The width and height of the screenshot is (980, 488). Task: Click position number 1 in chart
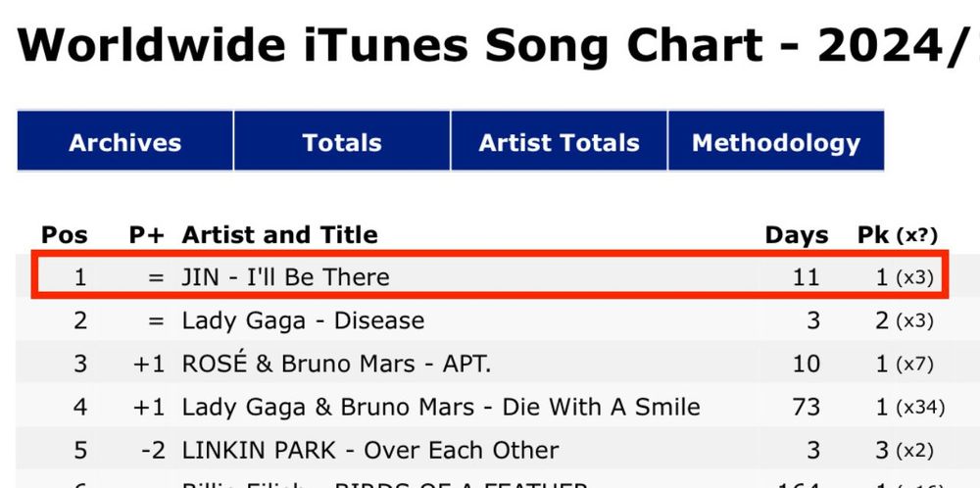coord(80,276)
